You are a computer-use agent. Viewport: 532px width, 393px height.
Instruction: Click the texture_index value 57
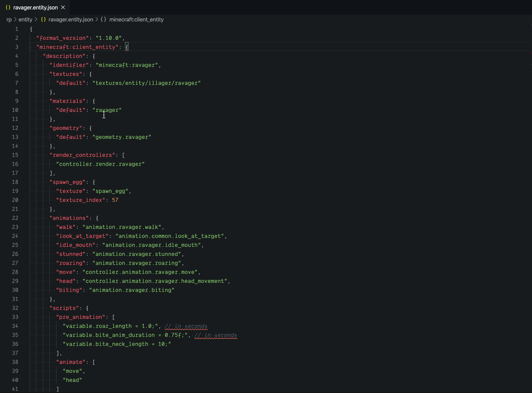[115, 200]
